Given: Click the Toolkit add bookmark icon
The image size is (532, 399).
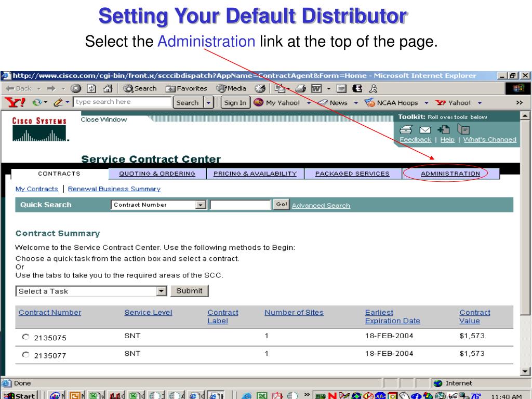Looking at the screenshot, I should coord(444,129).
